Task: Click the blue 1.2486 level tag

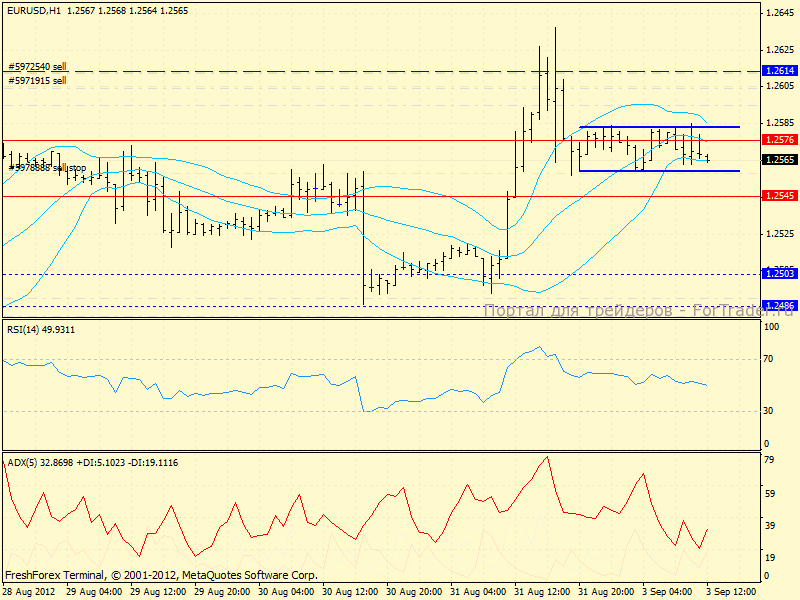Action: click(779, 305)
